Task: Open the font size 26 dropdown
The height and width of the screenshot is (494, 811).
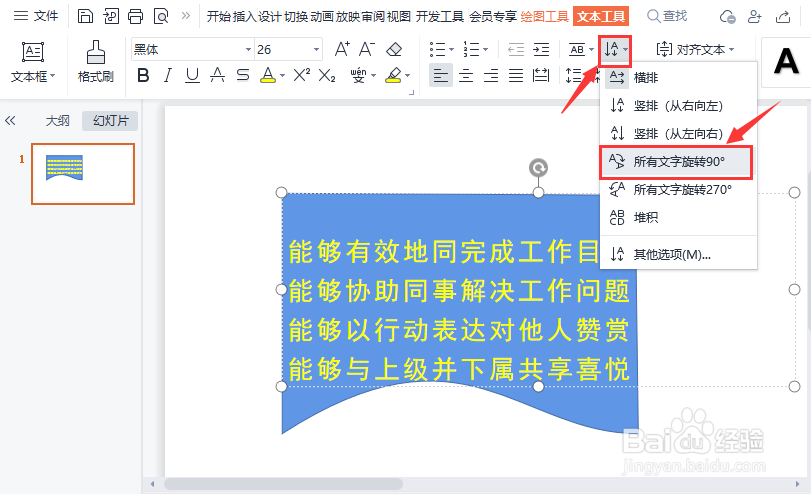Action: coord(316,50)
